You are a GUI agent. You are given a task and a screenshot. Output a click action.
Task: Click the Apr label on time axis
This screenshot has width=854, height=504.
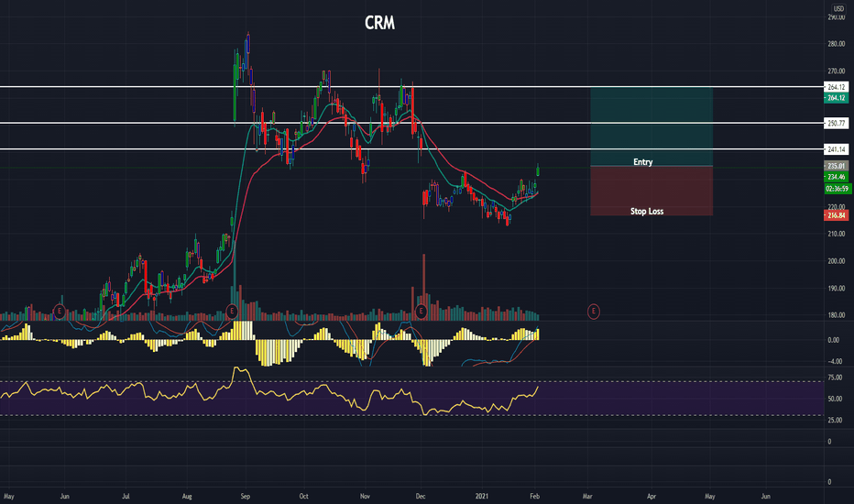651,497
